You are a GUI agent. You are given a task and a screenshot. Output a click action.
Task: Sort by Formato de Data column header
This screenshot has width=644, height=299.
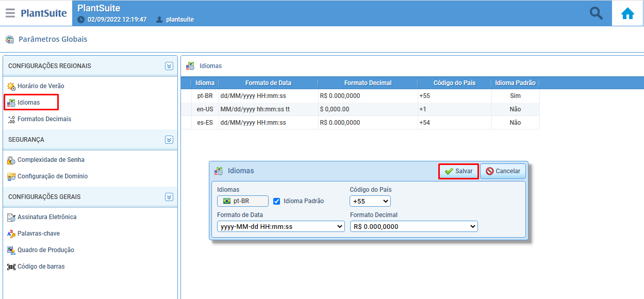pos(268,83)
